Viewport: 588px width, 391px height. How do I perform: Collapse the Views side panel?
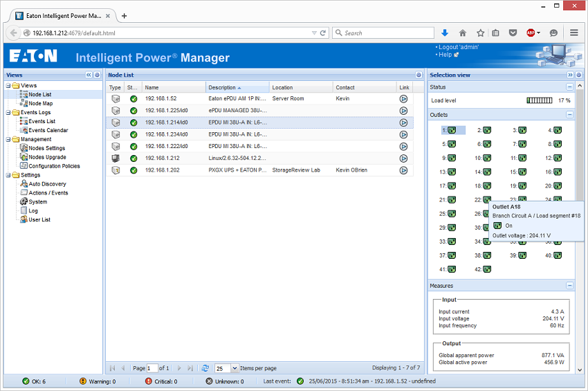pyautogui.click(x=89, y=75)
